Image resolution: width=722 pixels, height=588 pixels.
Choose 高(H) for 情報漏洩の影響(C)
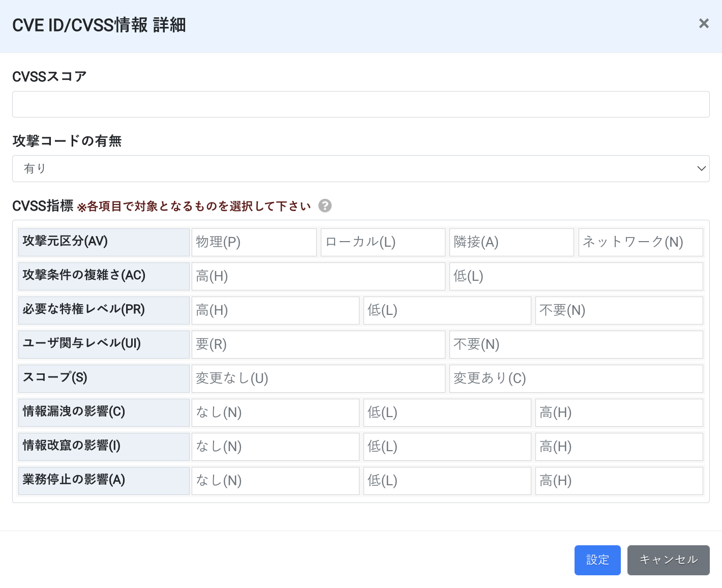pos(619,413)
